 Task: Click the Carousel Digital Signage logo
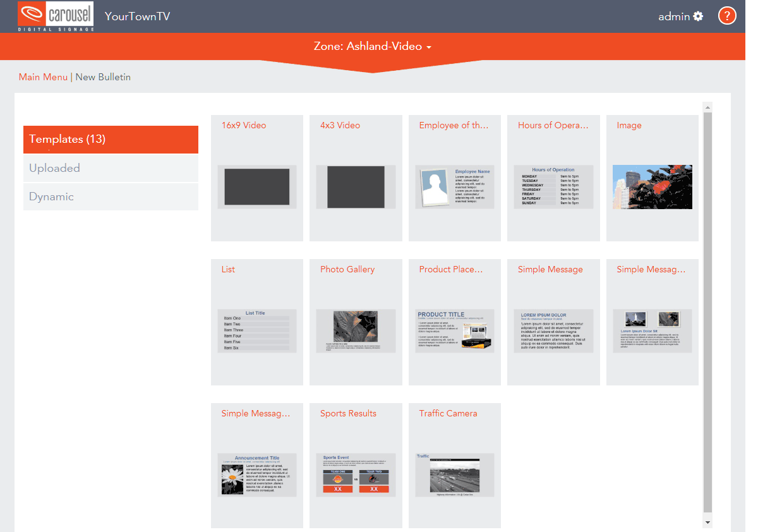[56, 16]
